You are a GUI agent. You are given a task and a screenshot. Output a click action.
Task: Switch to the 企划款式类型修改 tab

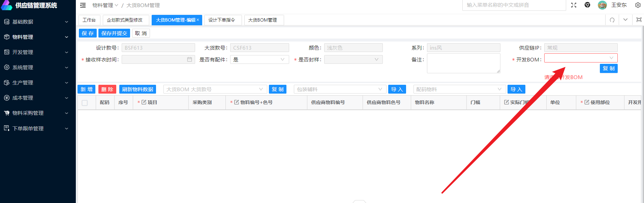[x=125, y=20]
